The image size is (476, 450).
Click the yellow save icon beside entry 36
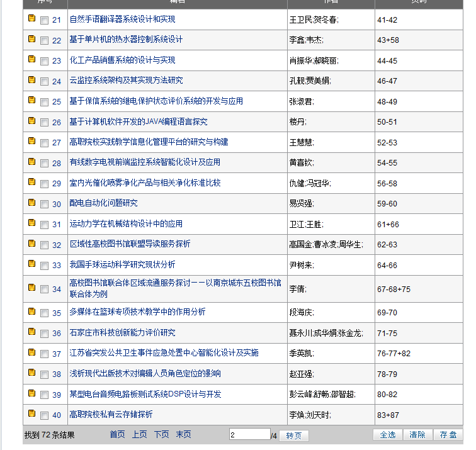click(x=31, y=332)
